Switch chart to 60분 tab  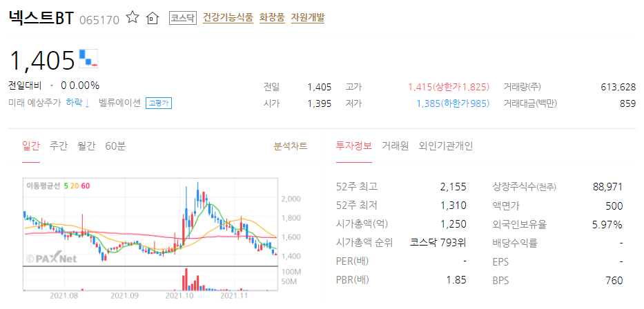click(x=115, y=146)
